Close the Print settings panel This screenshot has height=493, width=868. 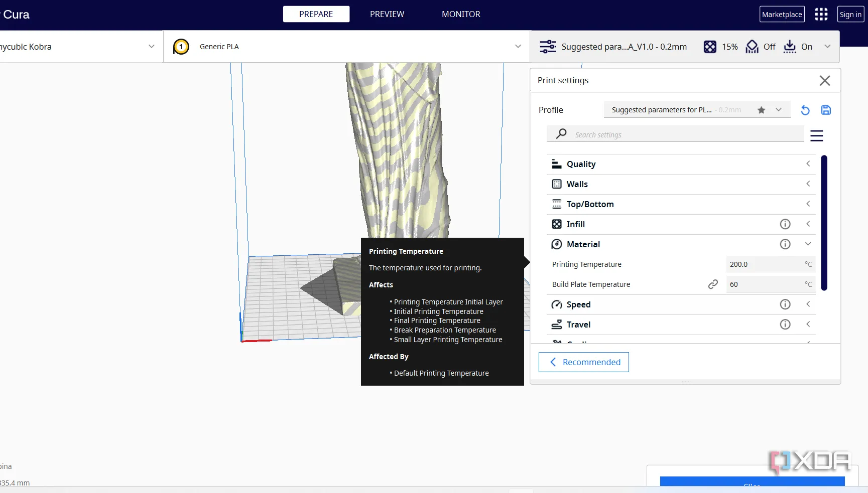tap(824, 80)
